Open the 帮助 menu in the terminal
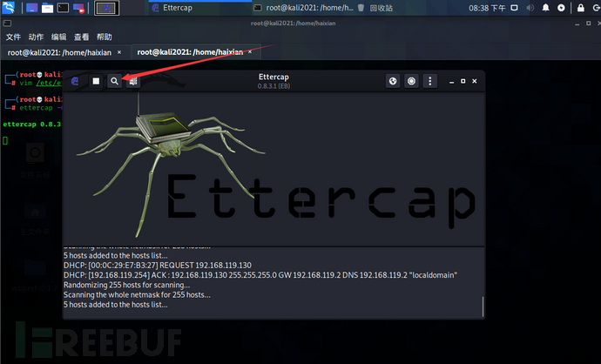 pos(105,37)
